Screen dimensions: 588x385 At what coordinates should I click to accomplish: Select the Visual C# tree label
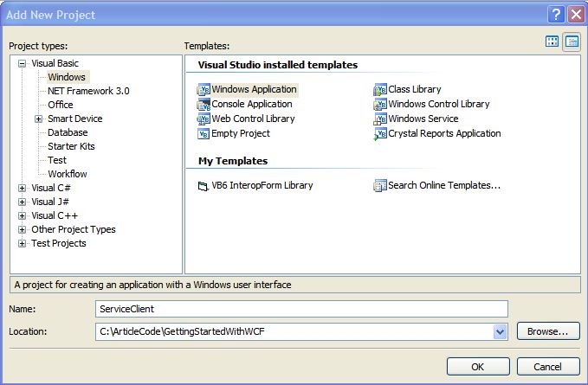(51, 188)
